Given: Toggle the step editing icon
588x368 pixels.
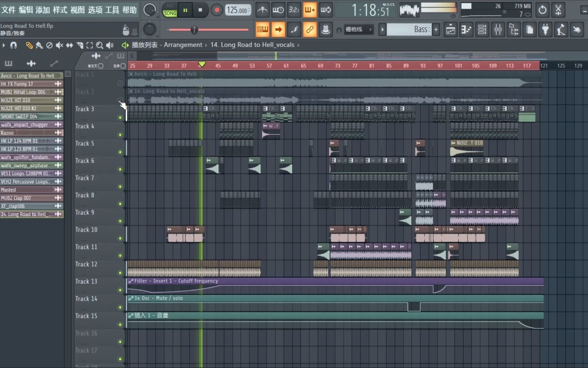Looking at the screenshot, I should pyautogui.click(x=294, y=30).
